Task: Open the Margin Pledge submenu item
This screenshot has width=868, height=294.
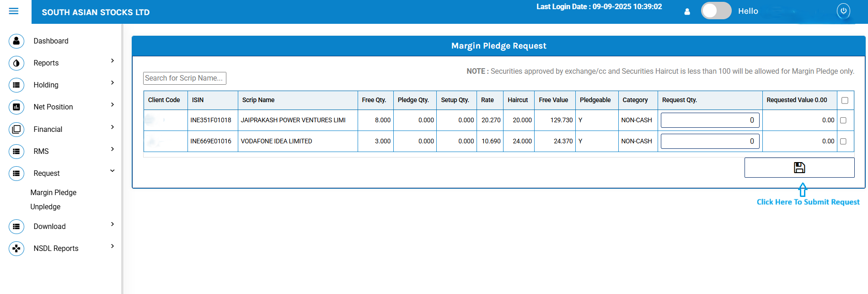Action: pos(54,193)
